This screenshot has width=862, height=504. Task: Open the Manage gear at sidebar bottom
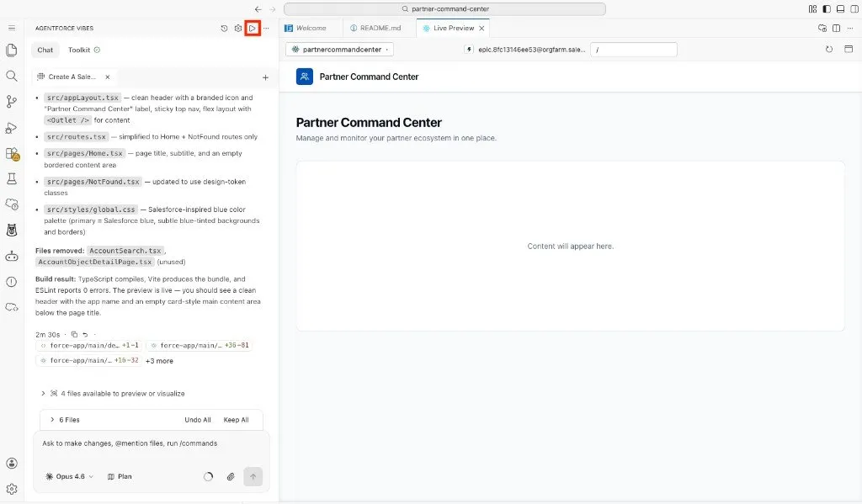click(x=12, y=489)
